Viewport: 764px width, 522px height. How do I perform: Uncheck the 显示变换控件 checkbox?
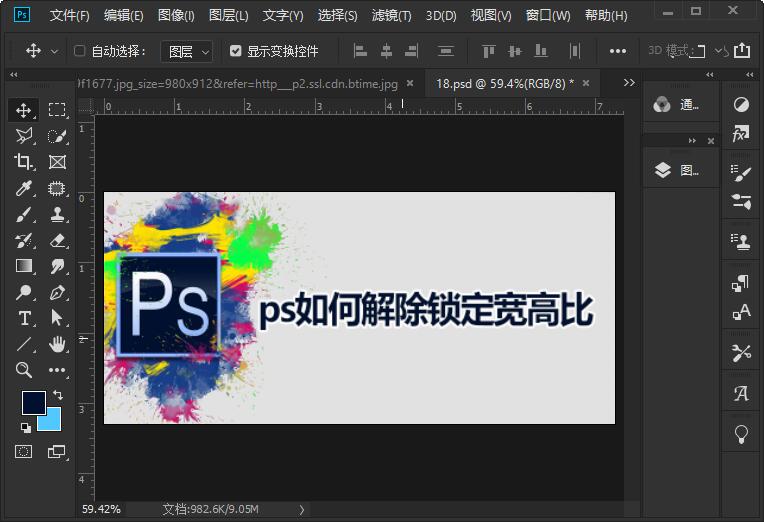(235, 51)
